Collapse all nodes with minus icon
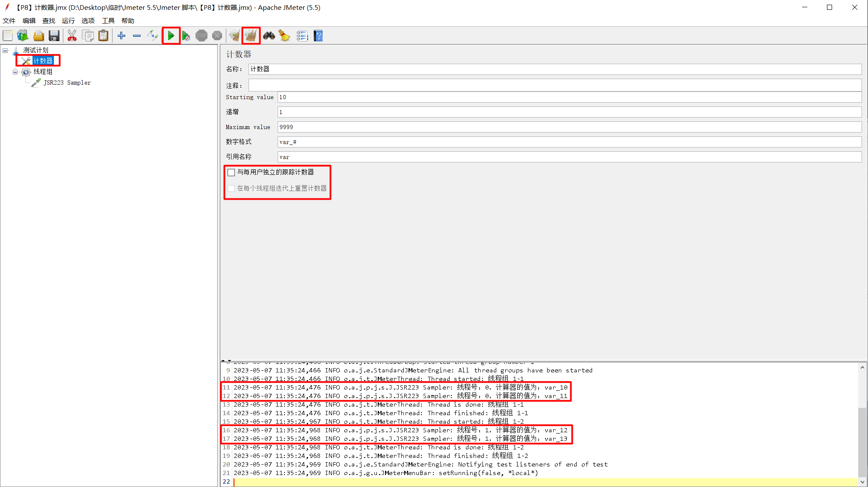Viewport: 868px width, 487px height. pyautogui.click(x=137, y=36)
